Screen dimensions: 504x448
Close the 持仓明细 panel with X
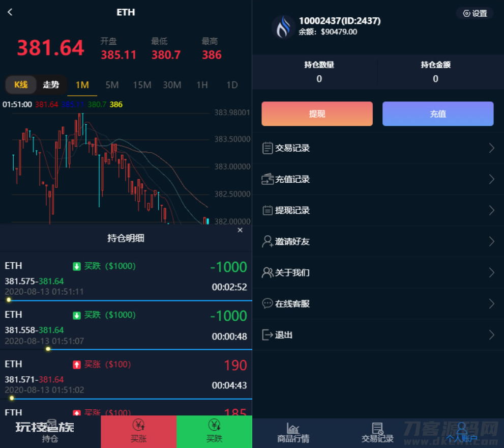240,230
